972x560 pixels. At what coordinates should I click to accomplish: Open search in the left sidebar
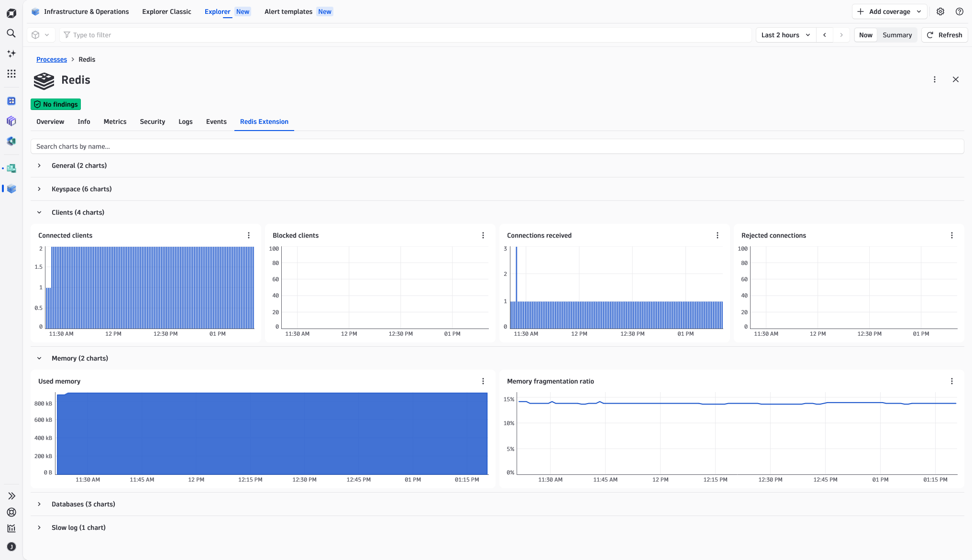(x=11, y=33)
